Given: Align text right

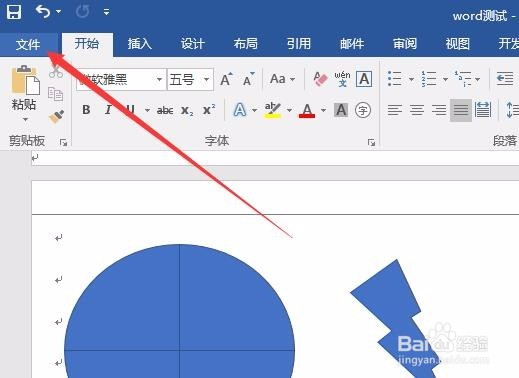Looking at the screenshot, I should (439, 110).
